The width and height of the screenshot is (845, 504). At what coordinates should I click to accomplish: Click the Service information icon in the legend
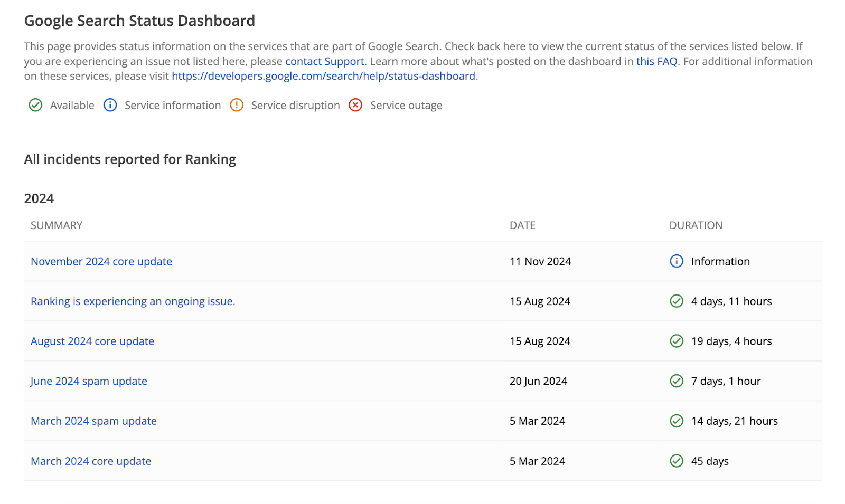(x=110, y=105)
